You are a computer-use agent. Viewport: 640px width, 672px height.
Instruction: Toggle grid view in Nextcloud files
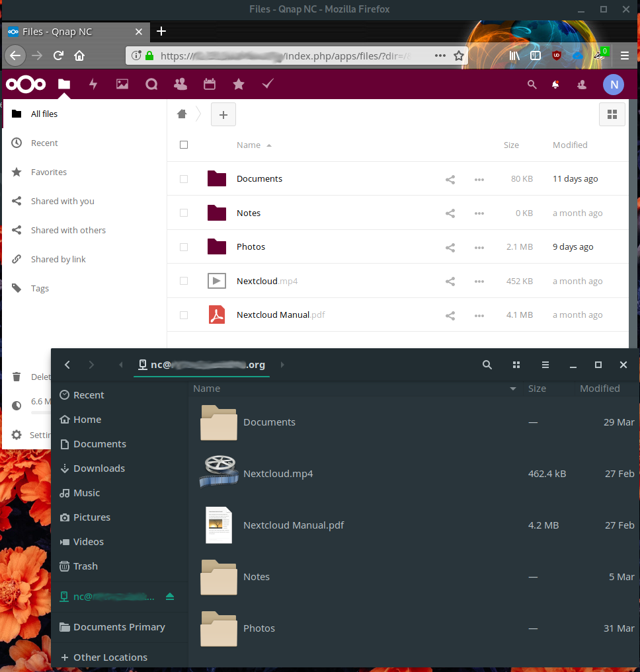pyautogui.click(x=612, y=114)
